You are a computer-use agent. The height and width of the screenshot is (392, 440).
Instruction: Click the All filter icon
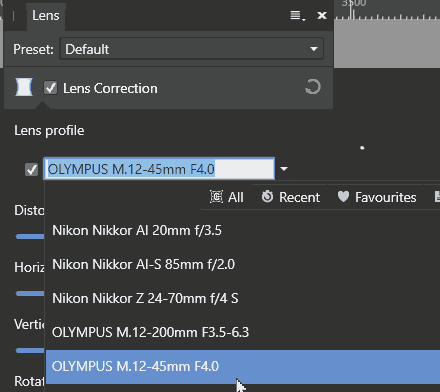216,197
